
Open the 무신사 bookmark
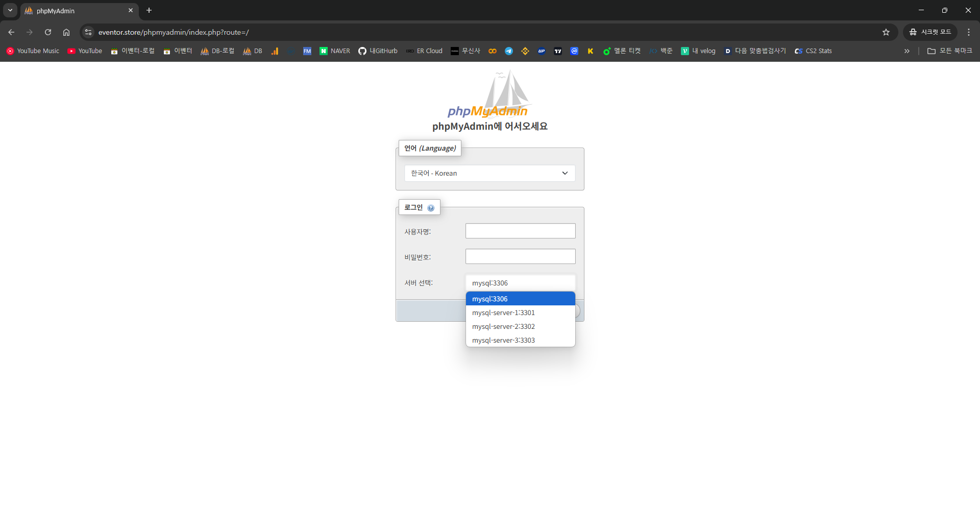pos(465,51)
